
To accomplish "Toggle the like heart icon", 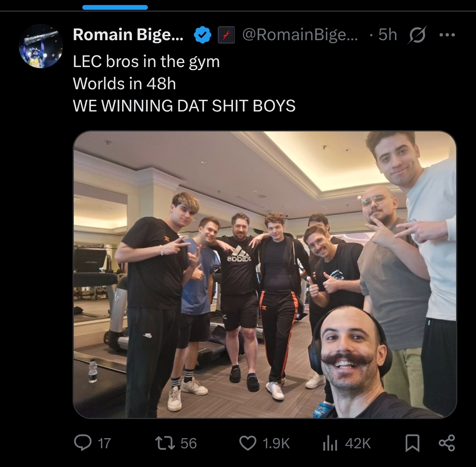I will click(x=247, y=444).
